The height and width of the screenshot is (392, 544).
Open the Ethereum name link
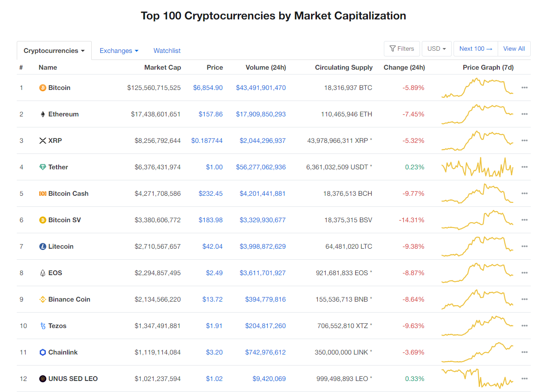tap(64, 114)
